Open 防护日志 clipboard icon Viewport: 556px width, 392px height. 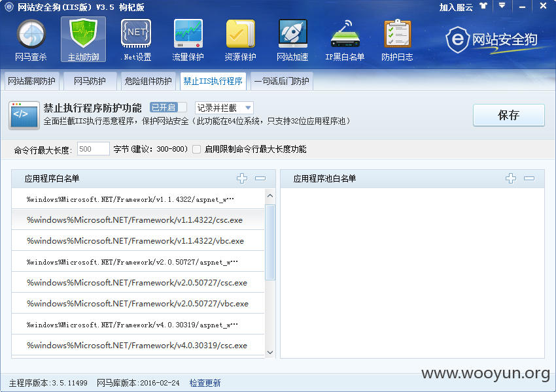[x=397, y=40]
